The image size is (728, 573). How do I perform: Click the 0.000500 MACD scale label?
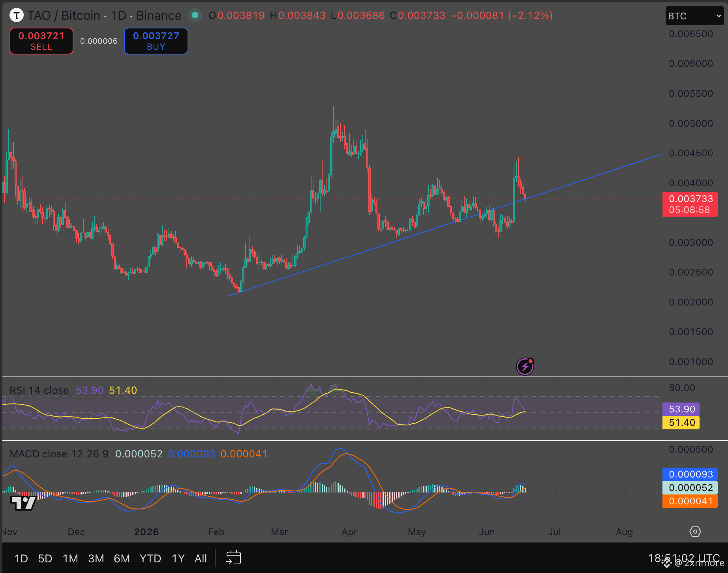(691, 449)
